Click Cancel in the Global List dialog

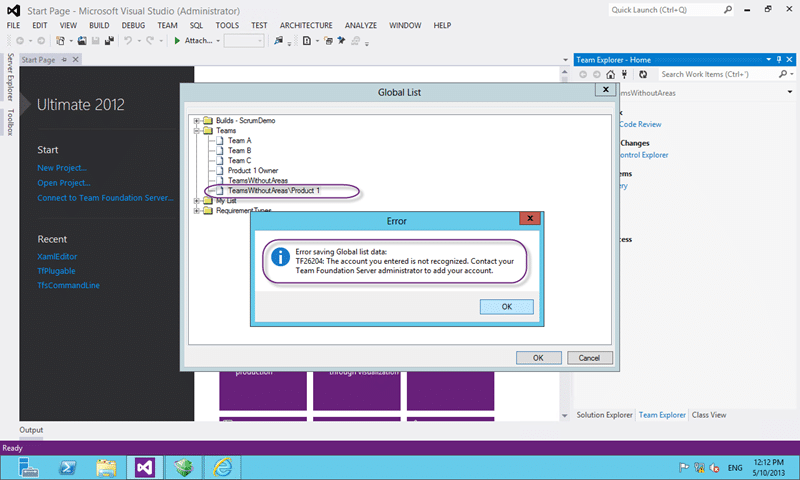[589, 358]
